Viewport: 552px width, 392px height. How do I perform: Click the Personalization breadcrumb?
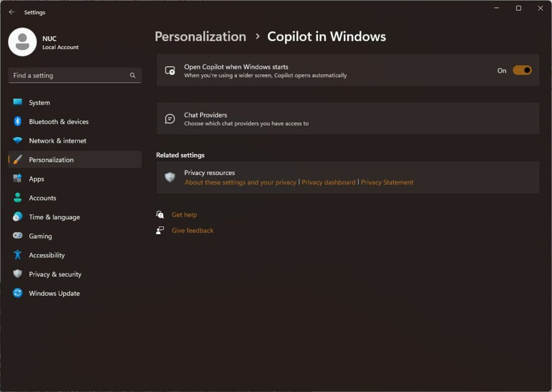(200, 37)
